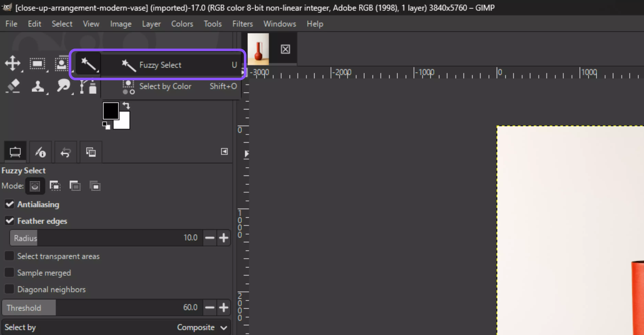The height and width of the screenshot is (335, 644).
Task: Open the dock tab configuration menu
Action: 224,152
